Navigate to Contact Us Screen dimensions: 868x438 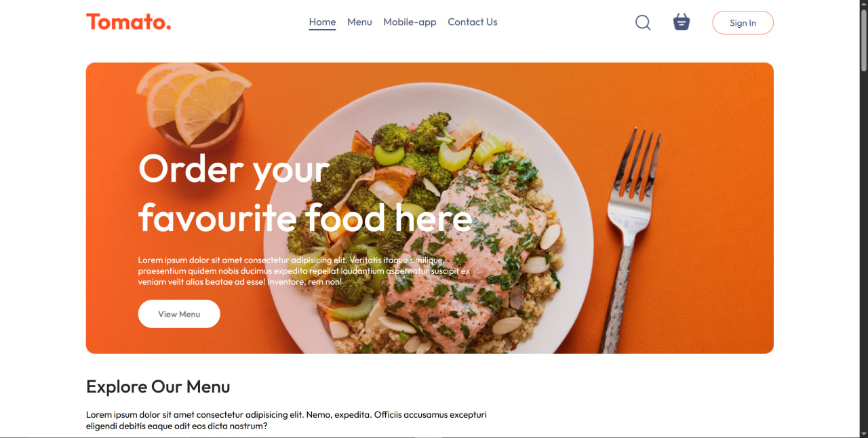[x=472, y=22]
